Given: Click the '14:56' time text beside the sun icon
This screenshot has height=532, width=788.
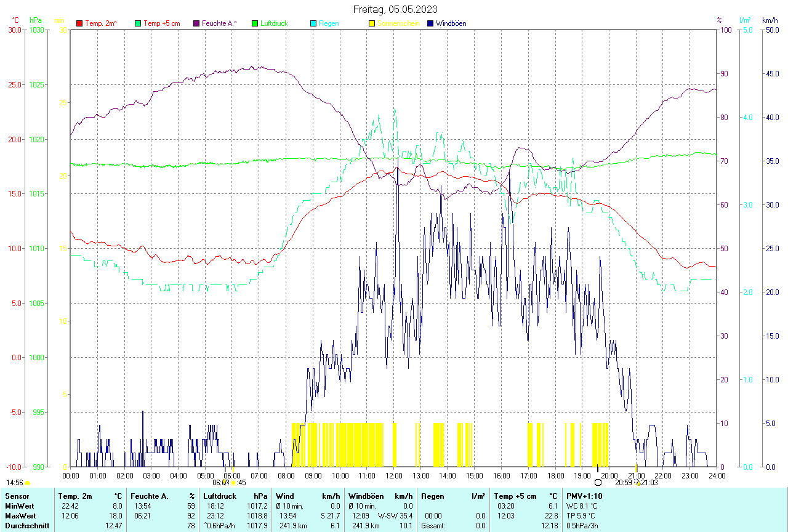Looking at the screenshot, I should tap(15, 483).
